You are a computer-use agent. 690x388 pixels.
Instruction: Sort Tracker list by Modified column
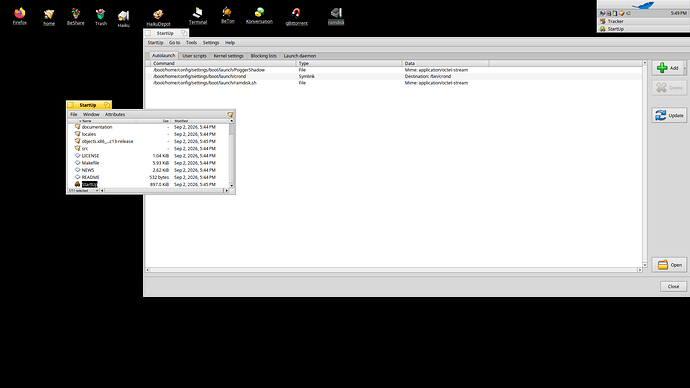pos(200,121)
